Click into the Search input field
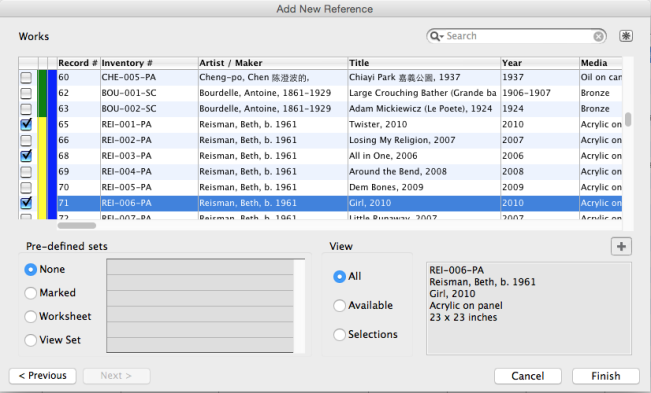Screen dimensions: 651x393 (518, 36)
